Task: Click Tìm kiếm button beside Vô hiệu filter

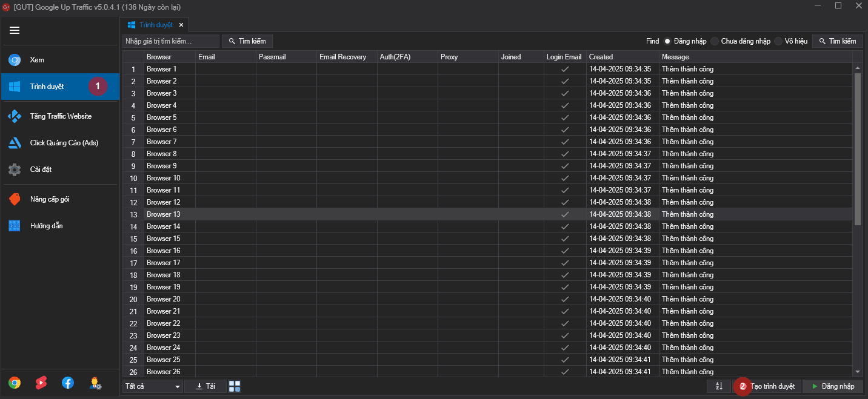Action: click(838, 41)
